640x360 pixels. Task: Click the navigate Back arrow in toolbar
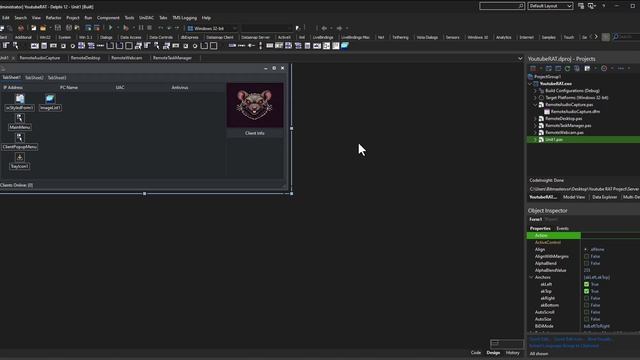pos(324,28)
